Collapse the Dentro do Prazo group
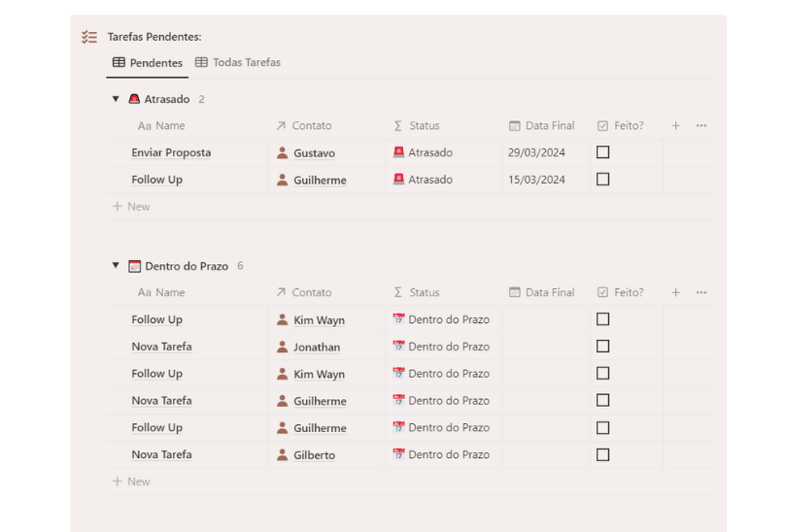 [116, 266]
